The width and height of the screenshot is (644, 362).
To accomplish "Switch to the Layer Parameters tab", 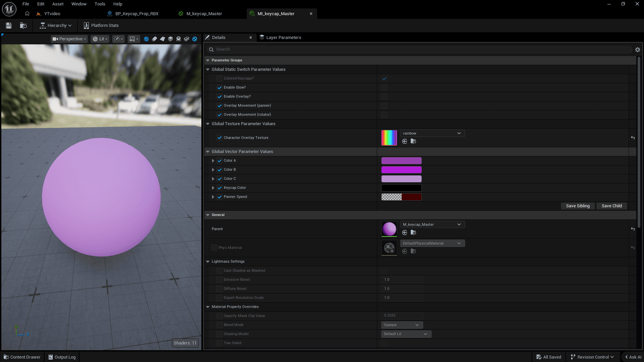I will click(x=280, y=37).
